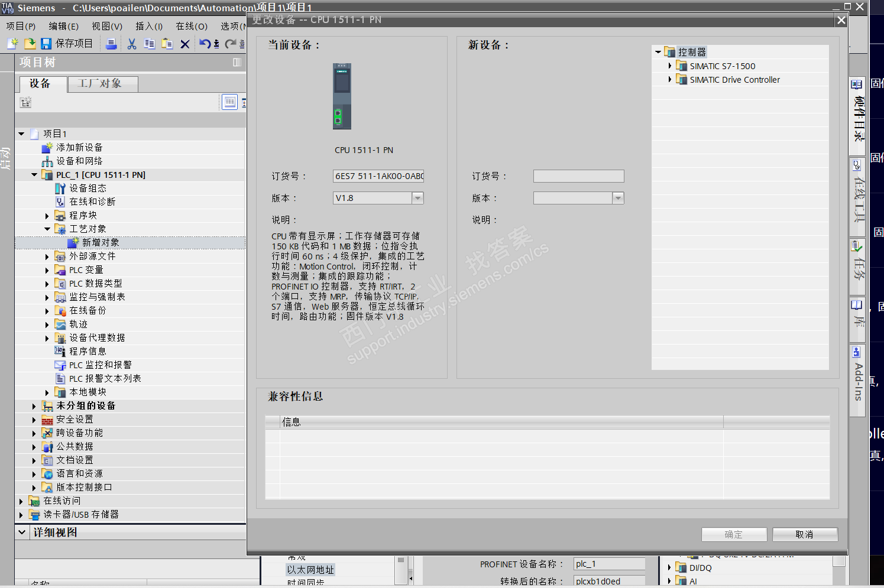Viewport: 884px width, 588px height.
Task: Click the 保存项目 text button
Action: 74,43
